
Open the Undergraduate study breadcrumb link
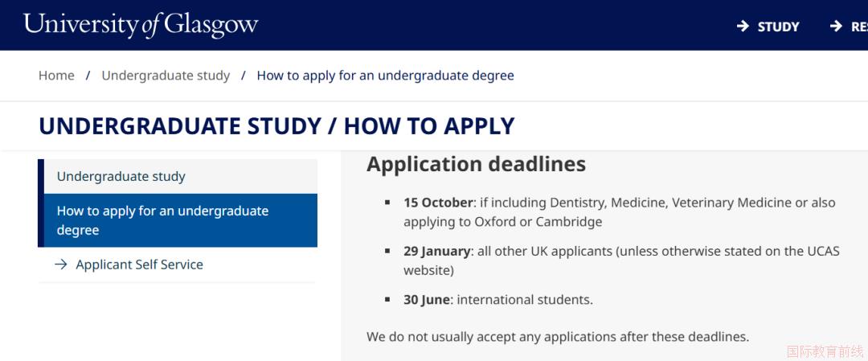click(x=166, y=76)
